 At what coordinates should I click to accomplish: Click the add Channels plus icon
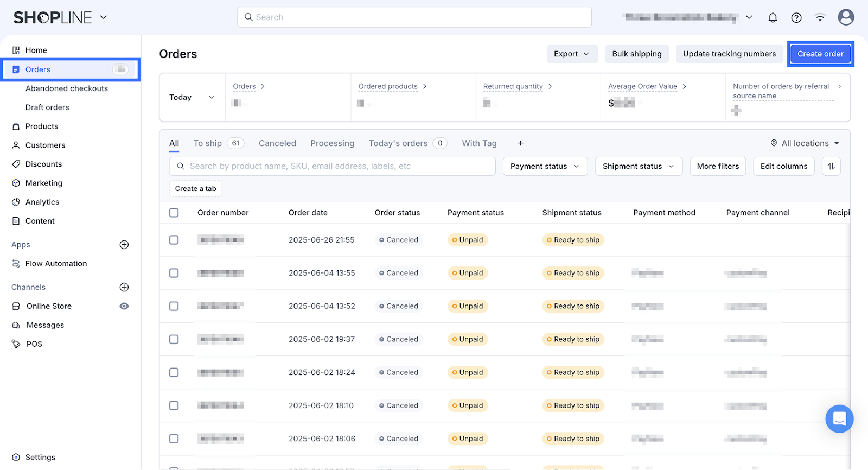point(124,287)
